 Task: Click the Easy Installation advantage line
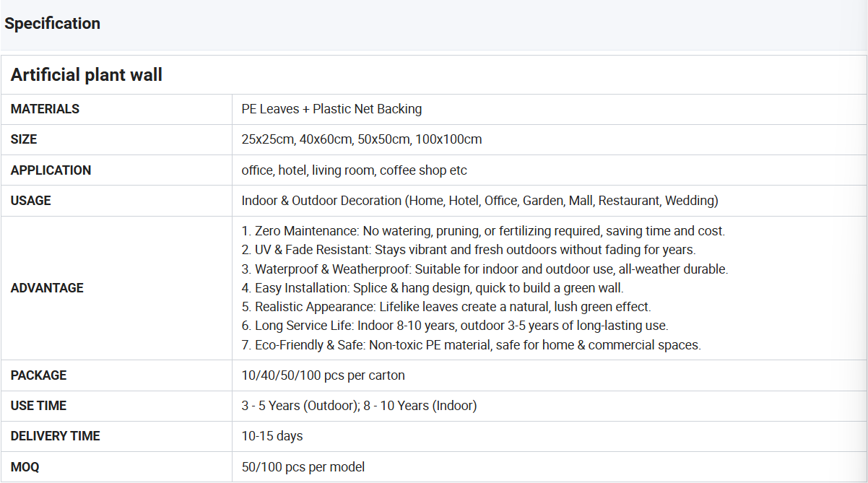pos(432,288)
